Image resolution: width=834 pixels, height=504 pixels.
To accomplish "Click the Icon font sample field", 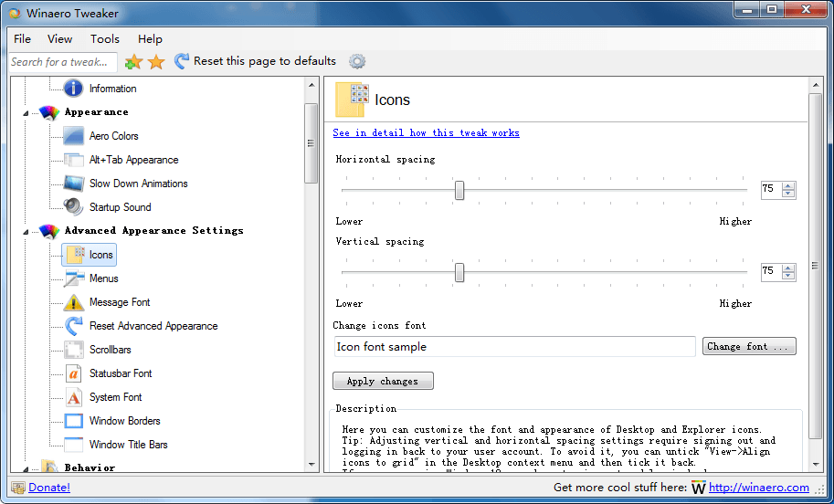I will tap(515, 347).
